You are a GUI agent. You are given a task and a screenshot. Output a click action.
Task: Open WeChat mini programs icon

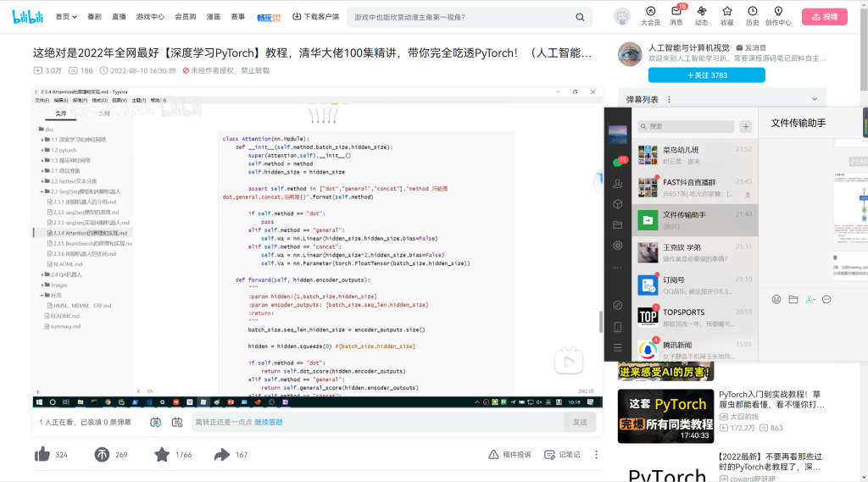click(618, 305)
